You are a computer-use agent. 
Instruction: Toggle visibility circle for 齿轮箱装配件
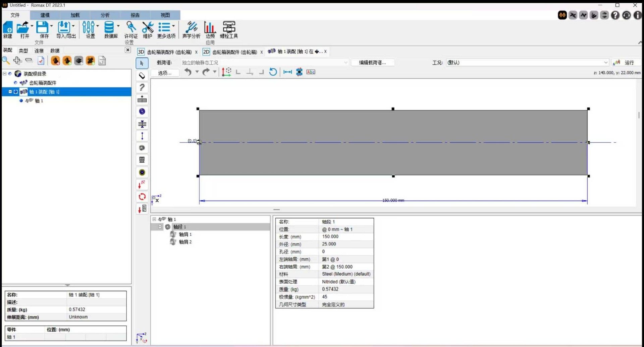click(x=15, y=83)
